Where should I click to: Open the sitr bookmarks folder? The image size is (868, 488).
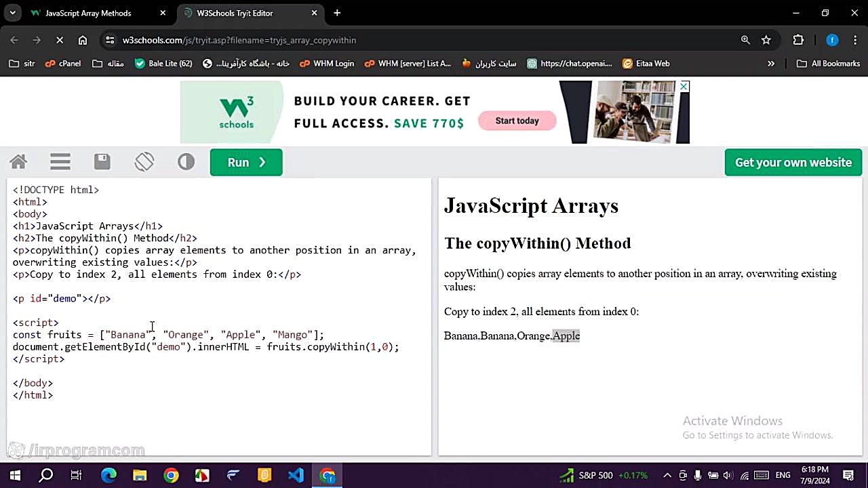coord(22,63)
